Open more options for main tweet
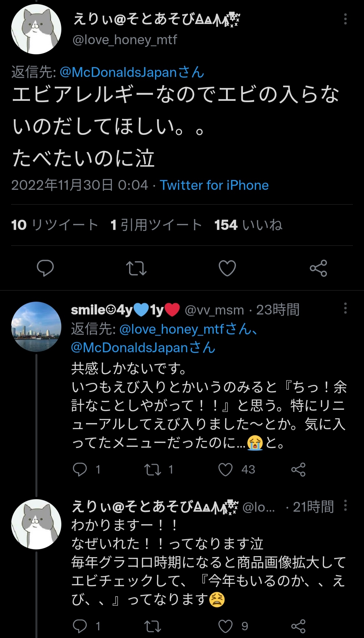364x638 pixels. [x=345, y=19]
